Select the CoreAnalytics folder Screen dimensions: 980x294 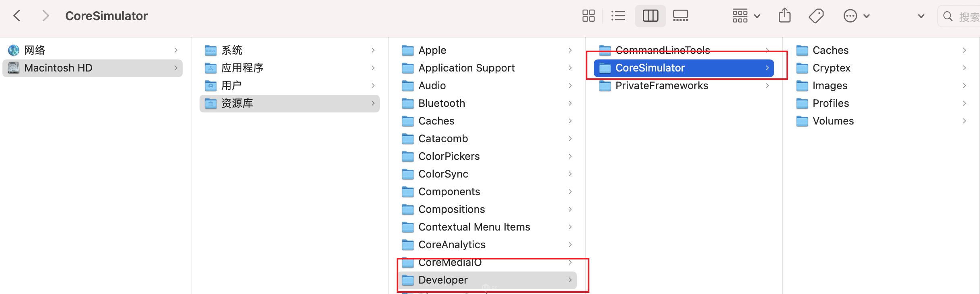487,245
